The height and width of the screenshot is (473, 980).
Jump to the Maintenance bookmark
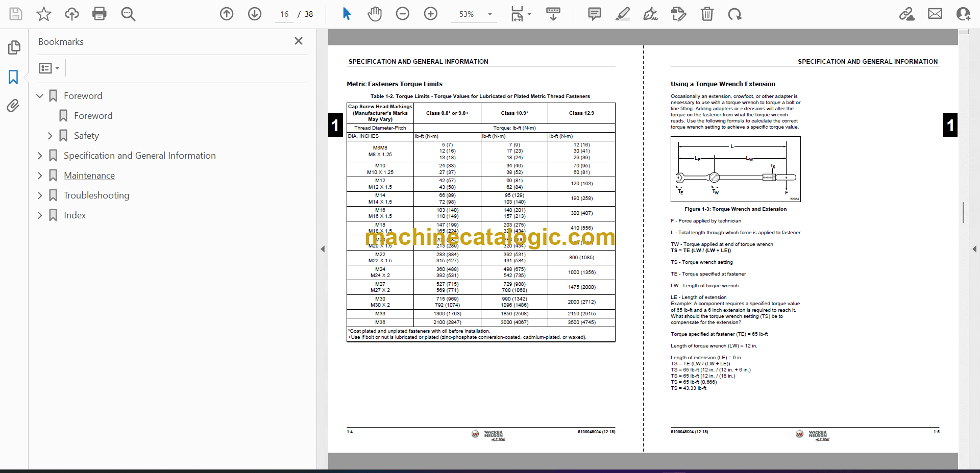click(x=89, y=176)
